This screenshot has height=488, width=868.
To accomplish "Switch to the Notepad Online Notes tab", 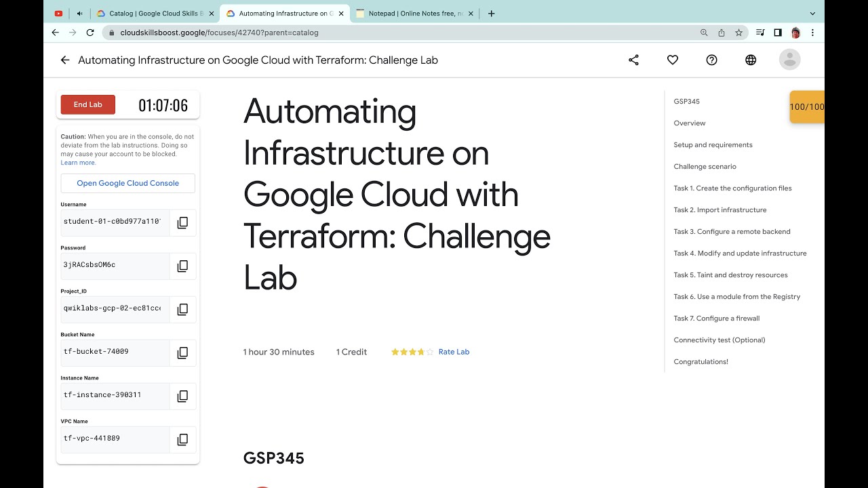I will pyautogui.click(x=414, y=14).
